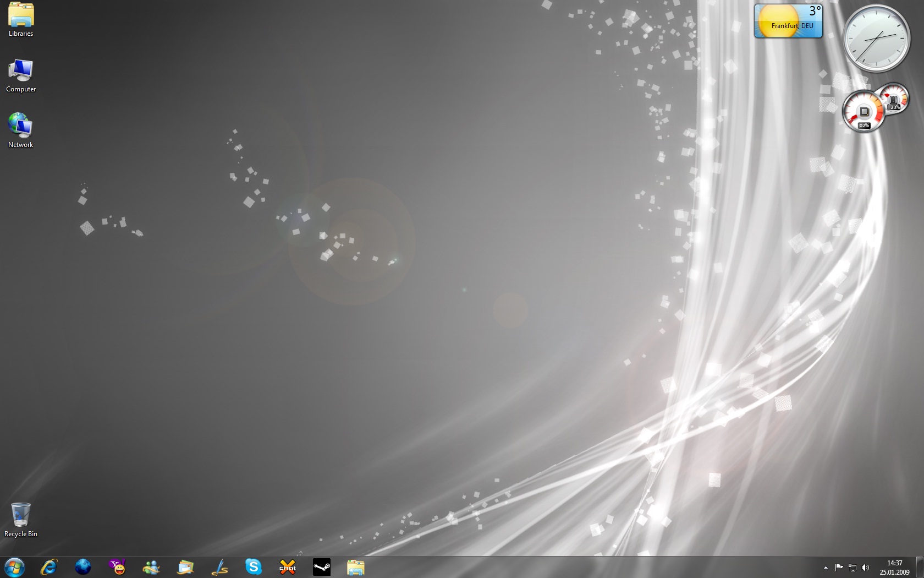Image resolution: width=924 pixels, height=578 pixels.
Task: Click the analog clock gadget
Action: (x=876, y=38)
